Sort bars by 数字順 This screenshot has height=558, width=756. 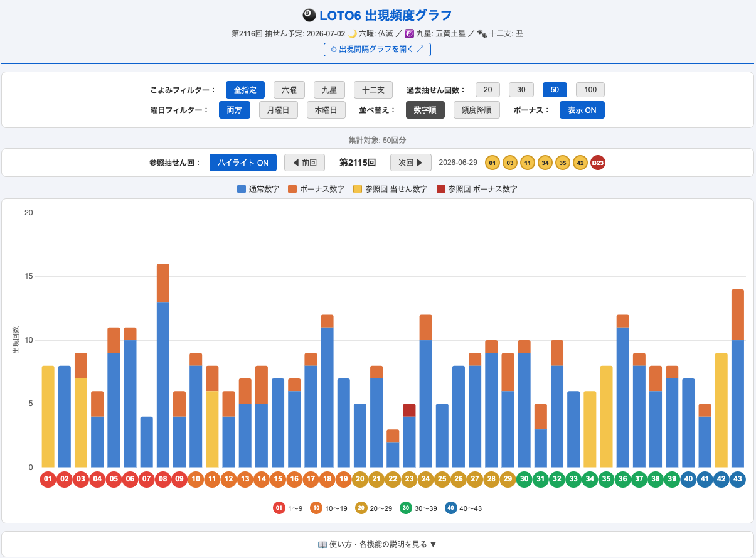pyautogui.click(x=425, y=110)
